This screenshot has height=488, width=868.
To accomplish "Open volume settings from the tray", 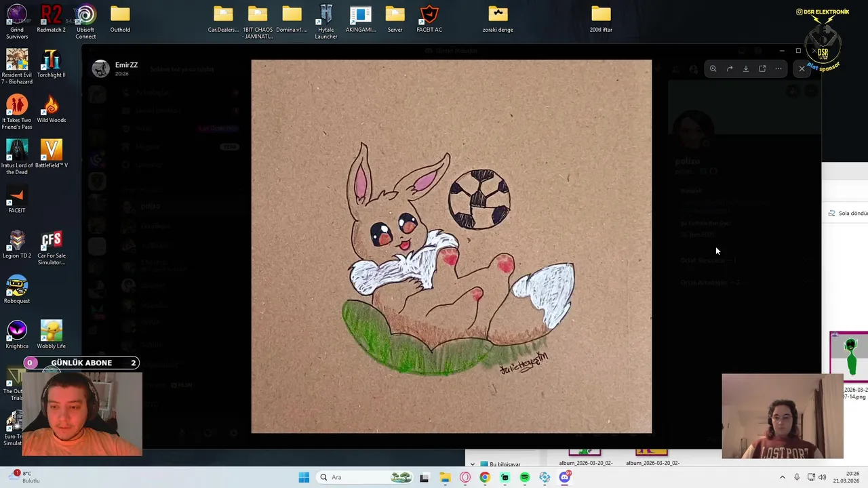I will (x=822, y=477).
